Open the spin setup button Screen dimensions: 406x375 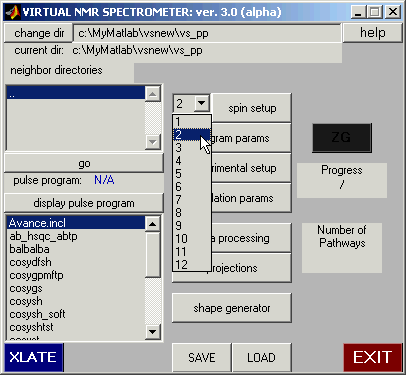(x=252, y=108)
